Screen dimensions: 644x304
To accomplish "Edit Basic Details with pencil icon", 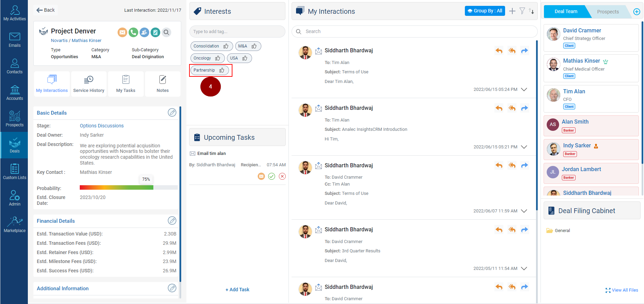I will point(172,113).
